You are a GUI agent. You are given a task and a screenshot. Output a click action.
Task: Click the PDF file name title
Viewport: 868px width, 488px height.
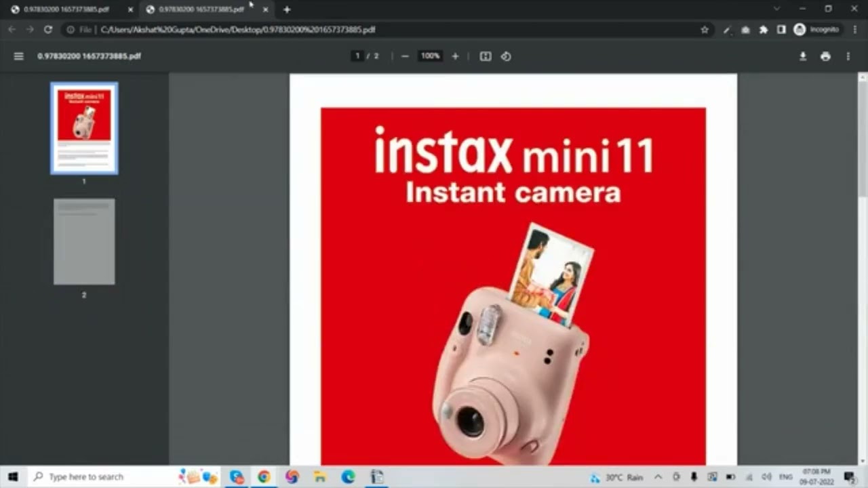click(x=89, y=56)
